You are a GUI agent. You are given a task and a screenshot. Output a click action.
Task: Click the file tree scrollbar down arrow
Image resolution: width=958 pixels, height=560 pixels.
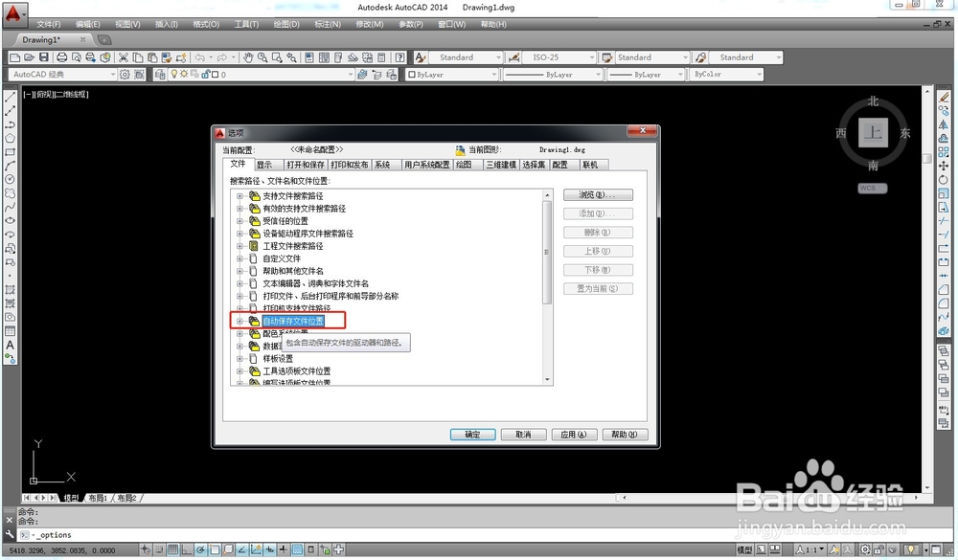pyautogui.click(x=547, y=379)
